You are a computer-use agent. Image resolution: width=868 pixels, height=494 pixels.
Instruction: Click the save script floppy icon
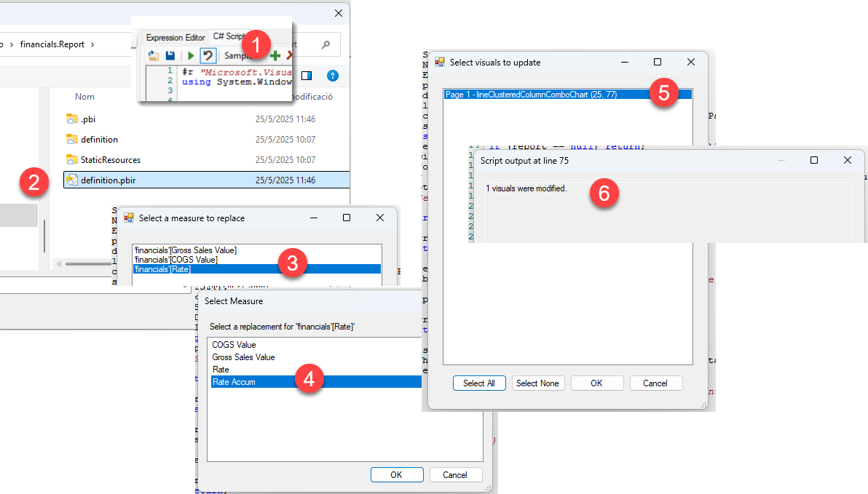(170, 55)
